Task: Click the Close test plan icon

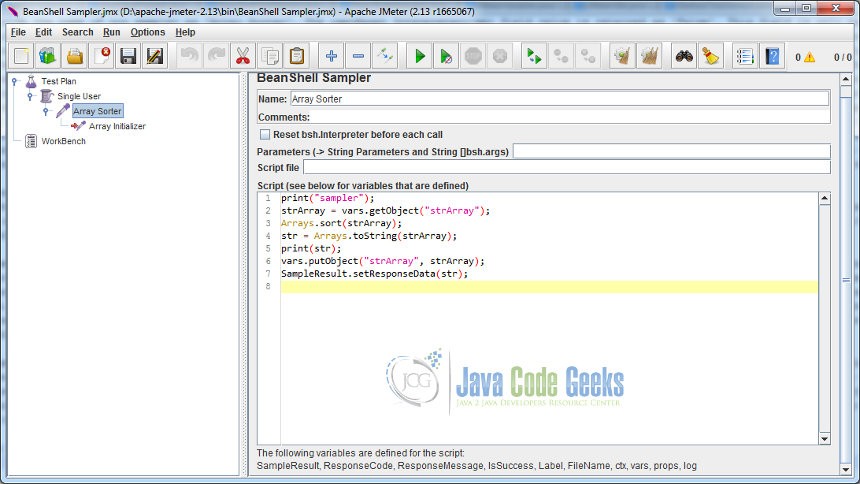Action: [101, 56]
